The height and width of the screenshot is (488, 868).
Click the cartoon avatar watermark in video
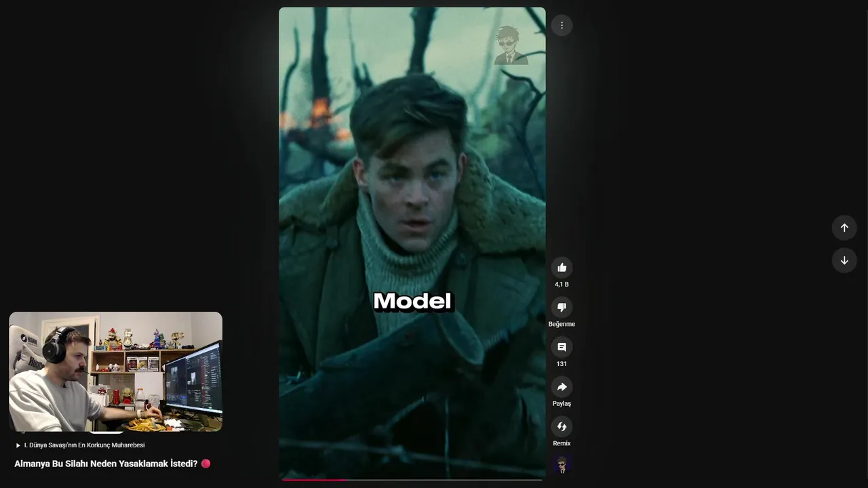511,45
